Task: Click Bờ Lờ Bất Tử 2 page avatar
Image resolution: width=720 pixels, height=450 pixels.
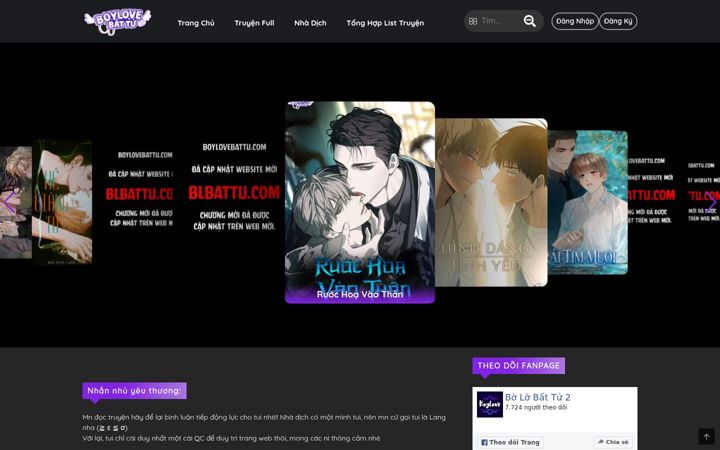Action: (489, 404)
